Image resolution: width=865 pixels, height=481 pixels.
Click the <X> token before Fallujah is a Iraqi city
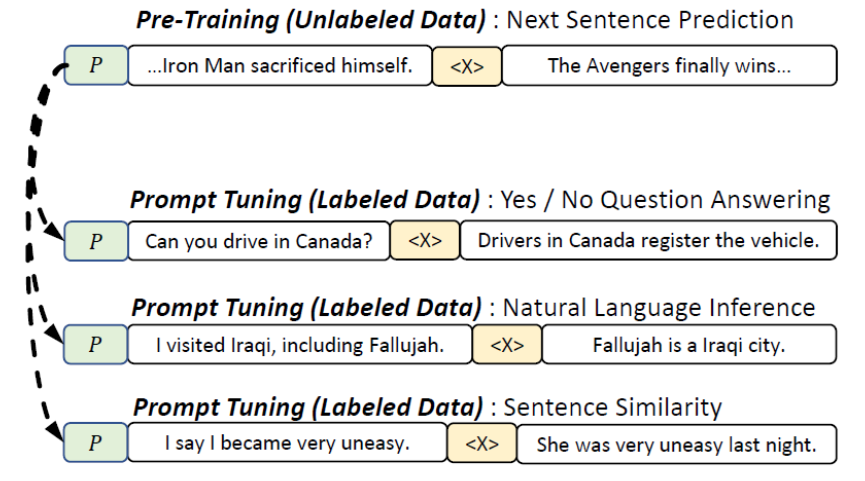(x=507, y=344)
